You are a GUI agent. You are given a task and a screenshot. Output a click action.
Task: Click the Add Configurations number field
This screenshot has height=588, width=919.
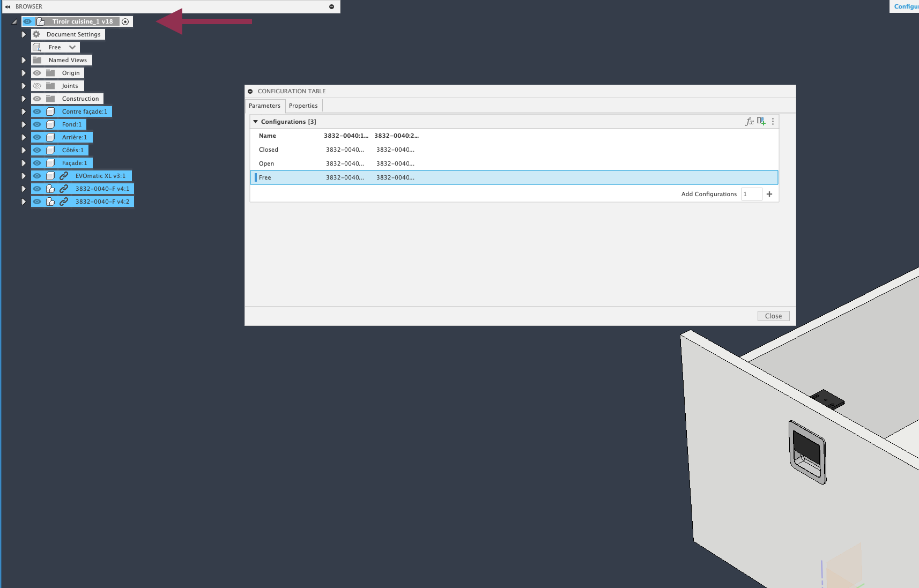(x=751, y=194)
